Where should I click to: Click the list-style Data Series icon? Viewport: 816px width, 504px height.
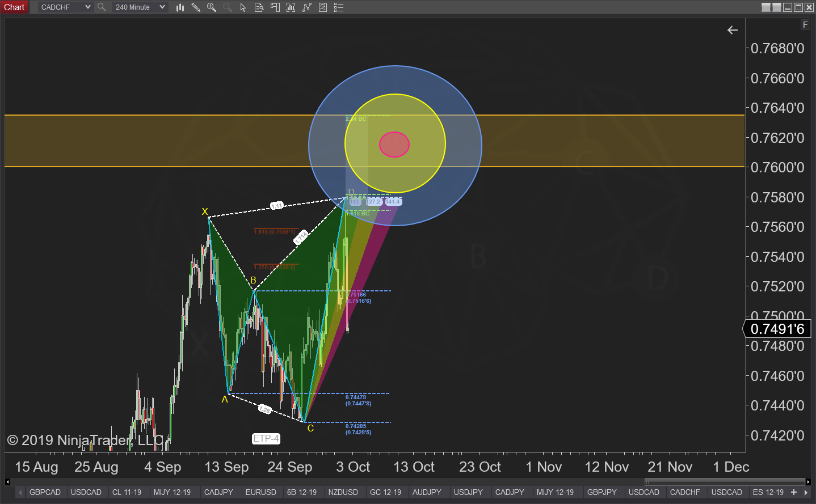pyautogui.click(x=339, y=7)
